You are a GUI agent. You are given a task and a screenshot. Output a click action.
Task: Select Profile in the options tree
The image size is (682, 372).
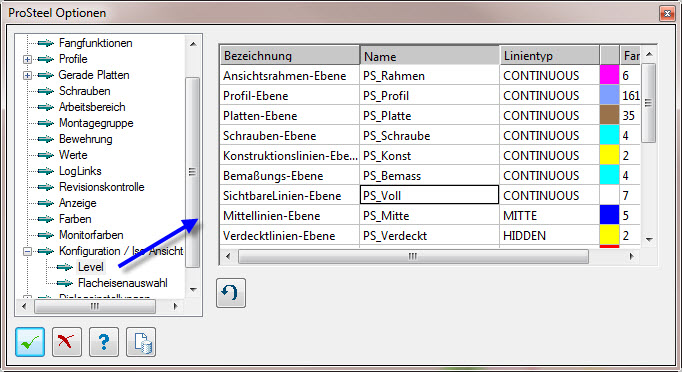pos(73,59)
